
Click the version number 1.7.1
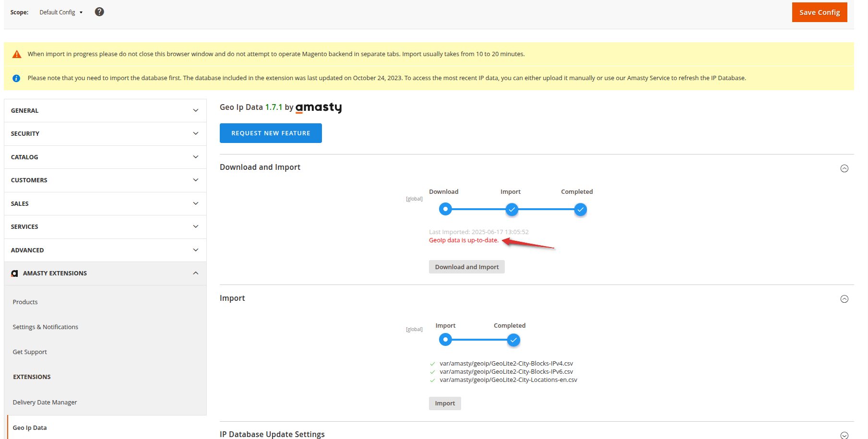click(x=273, y=107)
